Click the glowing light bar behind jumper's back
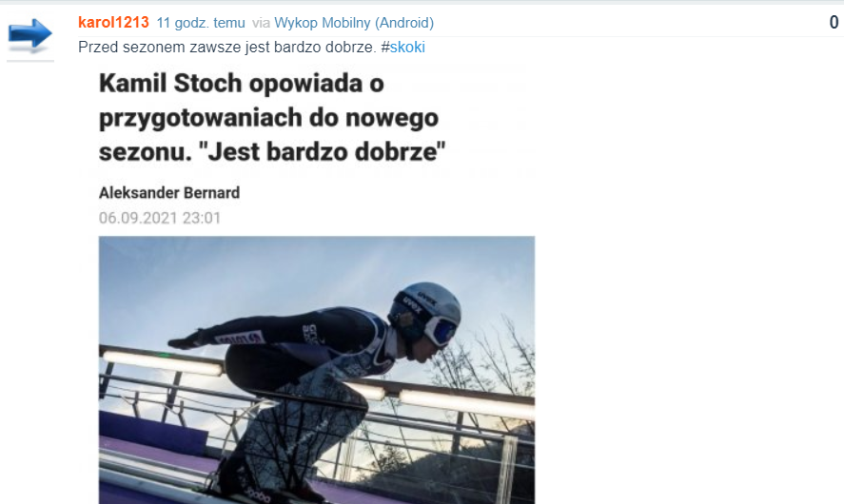Image resolution: width=844 pixels, height=504 pixels. click(x=162, y=362)
